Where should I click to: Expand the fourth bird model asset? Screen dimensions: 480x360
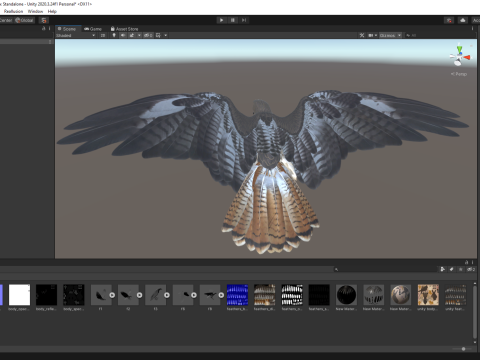pos(194,295)
